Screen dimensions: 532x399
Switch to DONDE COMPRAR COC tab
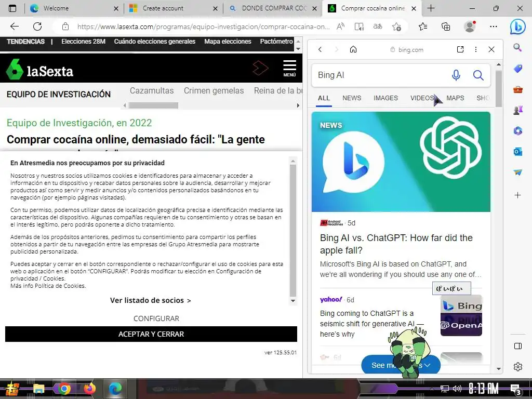pos(273,8)
